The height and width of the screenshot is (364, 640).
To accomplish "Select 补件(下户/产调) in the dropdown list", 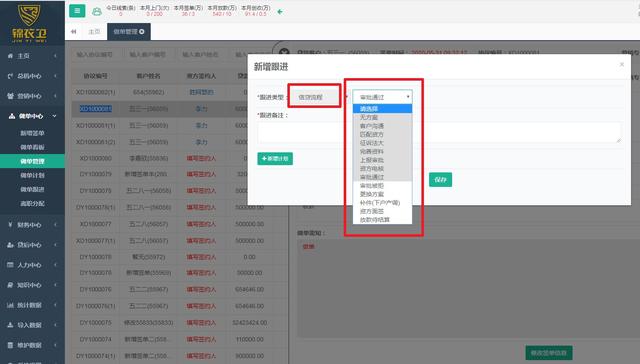I will 382,202.
